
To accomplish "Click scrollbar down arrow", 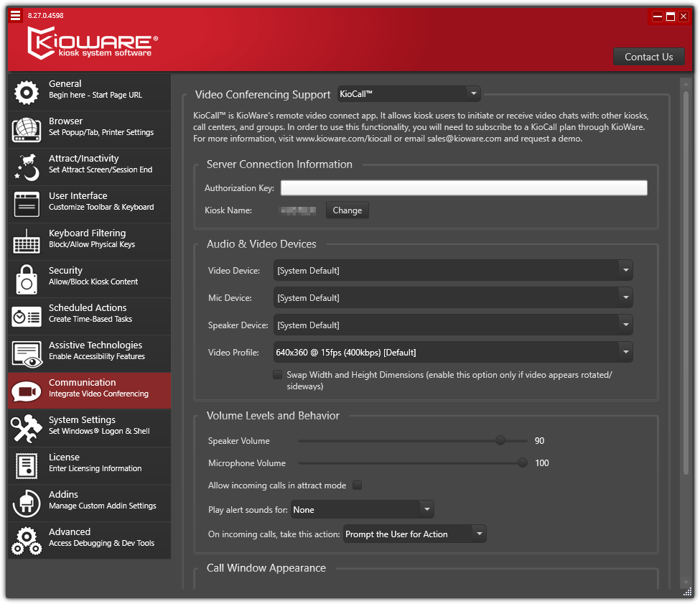I will [686, 582].
